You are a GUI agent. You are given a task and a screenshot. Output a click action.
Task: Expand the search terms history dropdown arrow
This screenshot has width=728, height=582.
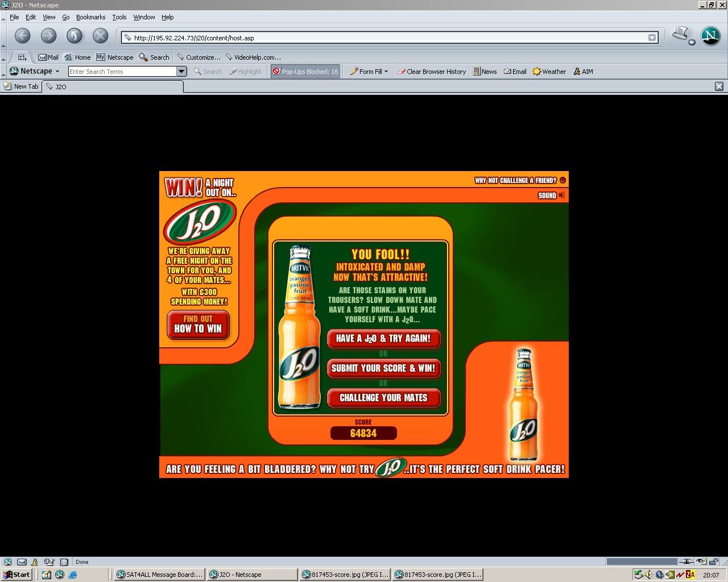tap(181, 71)
